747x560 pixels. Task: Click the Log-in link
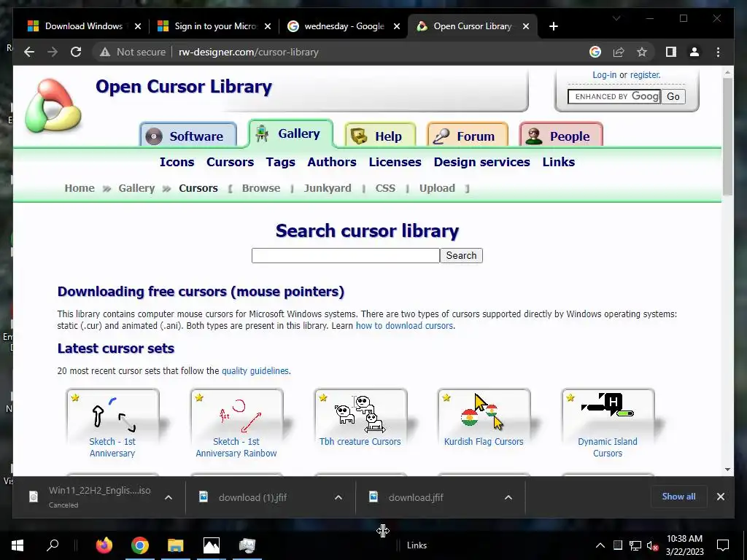[x=604, y=75]
